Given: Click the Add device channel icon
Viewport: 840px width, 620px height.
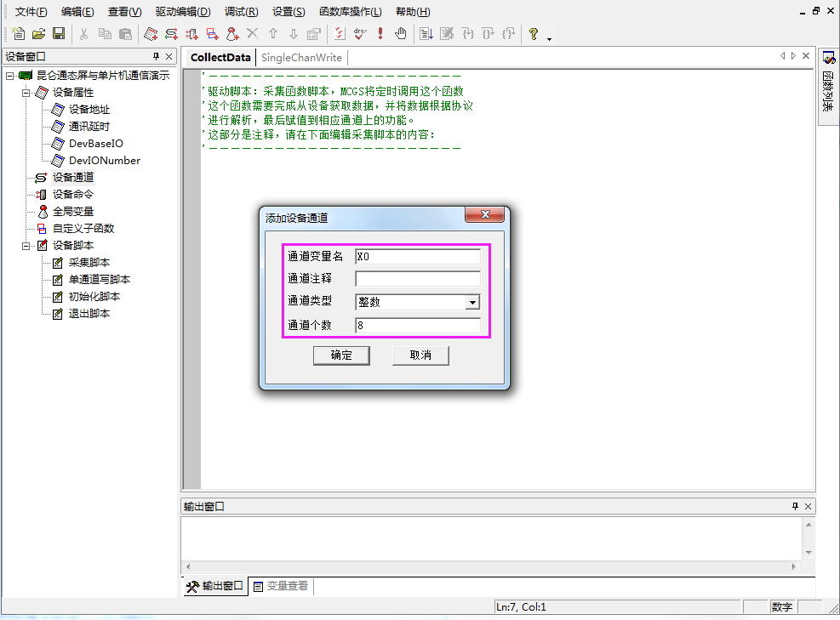Looking at the screenshot, I should [171, 34].
